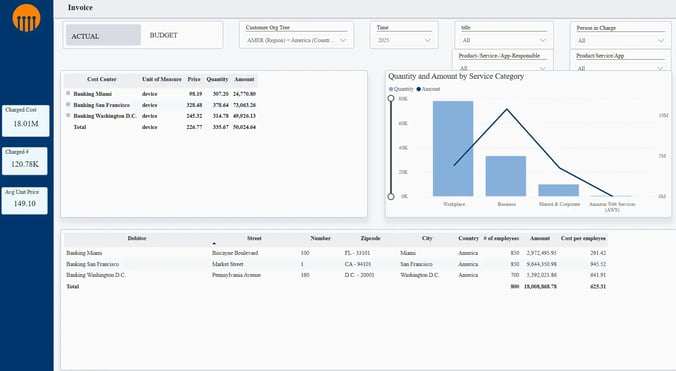The image size is (676, 371).
Task: Click Pennsylvania Avenue street cell
Action: pos(236,275)
